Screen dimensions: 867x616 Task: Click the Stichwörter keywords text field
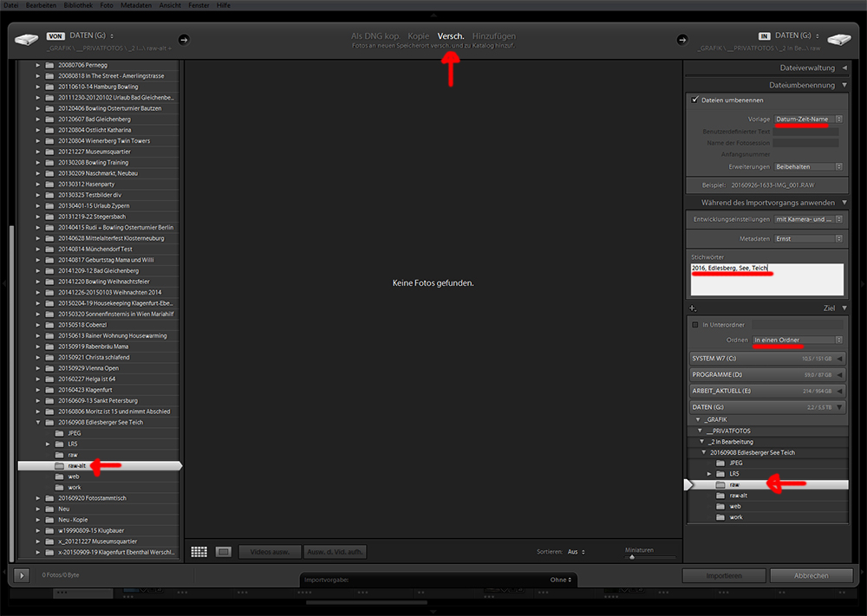[x=767, y=280]
